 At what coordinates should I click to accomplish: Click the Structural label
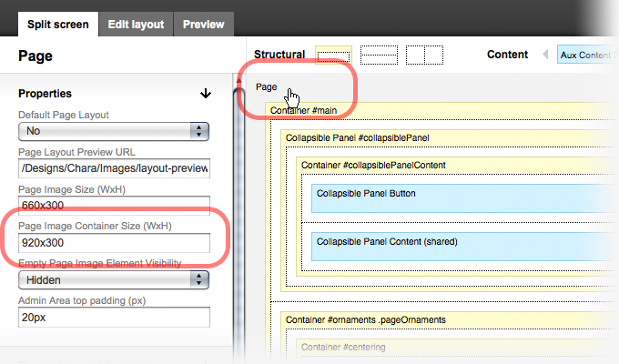point(279,55)
